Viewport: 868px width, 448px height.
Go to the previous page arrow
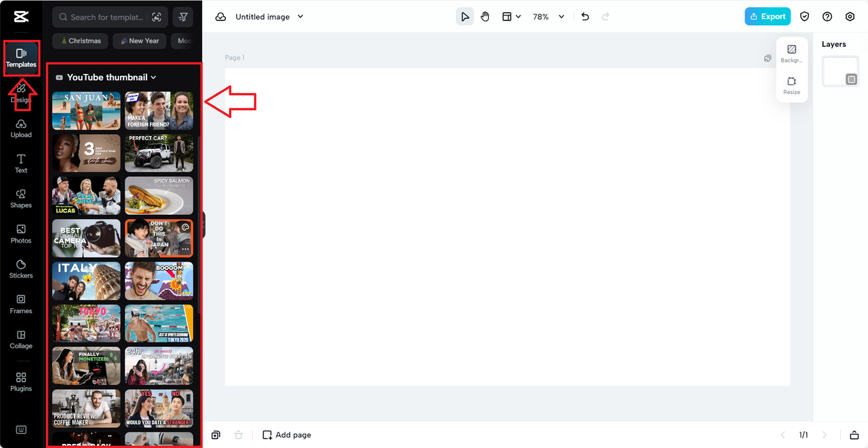click(783, 435)
